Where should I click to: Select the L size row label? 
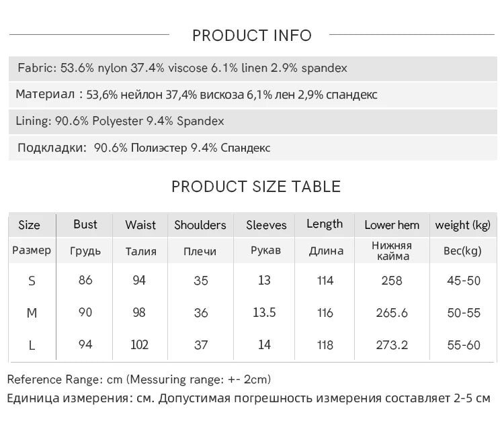tap(32, 346)
